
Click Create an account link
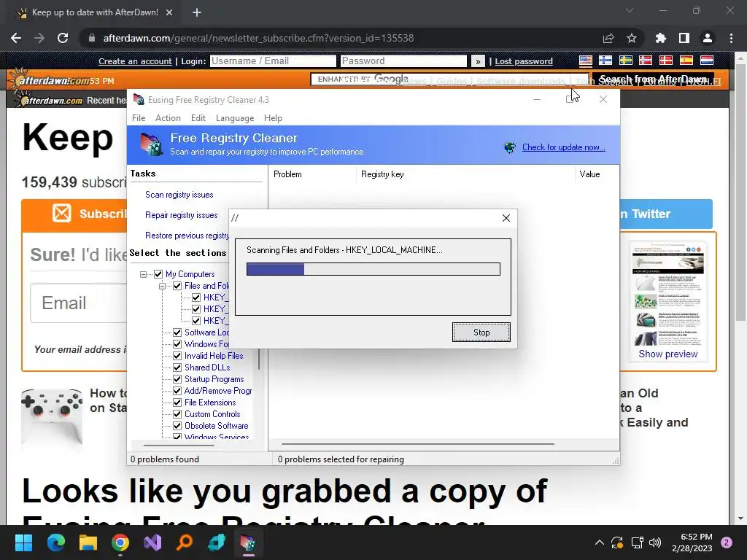[x=135, y=61]
